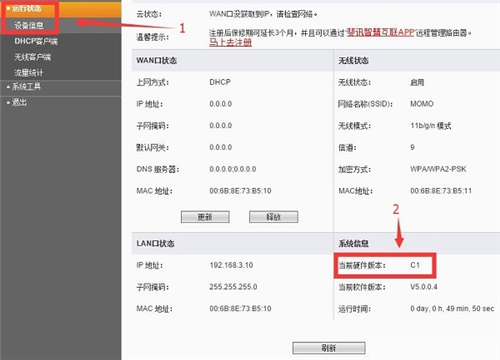The height and width of the screenshot is (360, 500).
Task: Click the 温馨提示 label
Action: 153,37
